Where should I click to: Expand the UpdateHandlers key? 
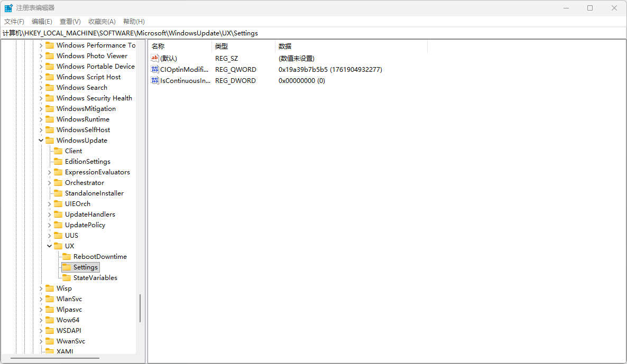49,214
